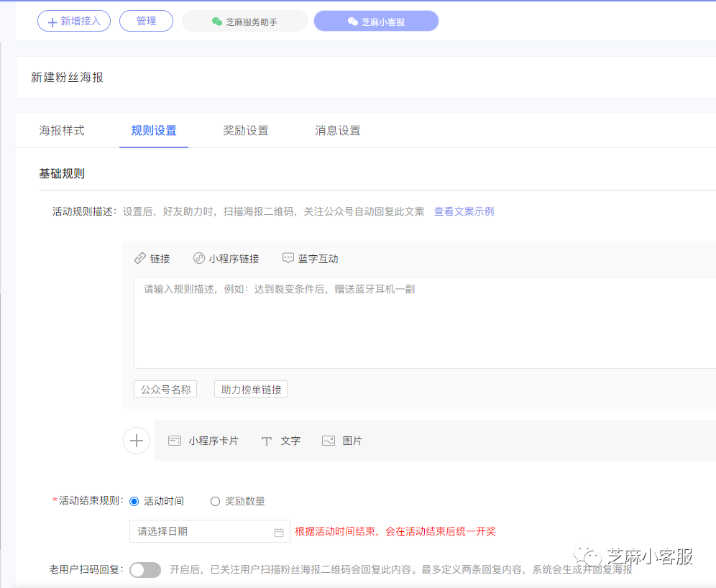
Task: Select the 奖励数量 radio option
Action: pos(215,501)
